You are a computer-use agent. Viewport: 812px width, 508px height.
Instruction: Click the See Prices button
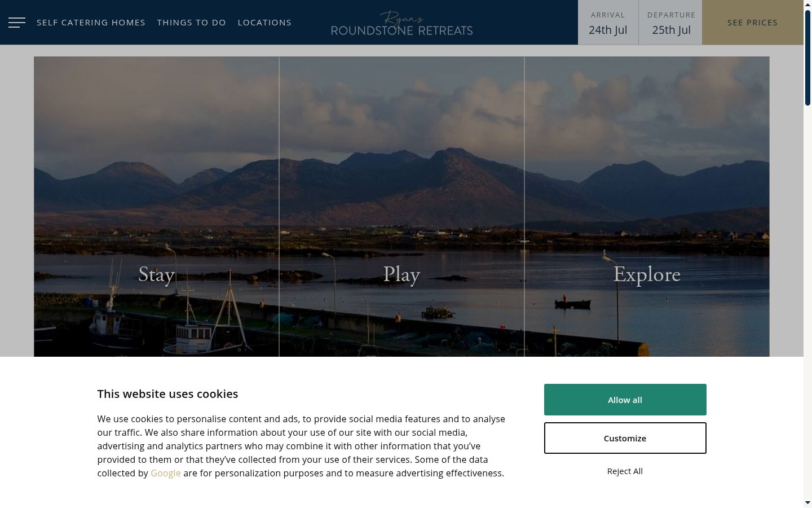pos(752,23)
